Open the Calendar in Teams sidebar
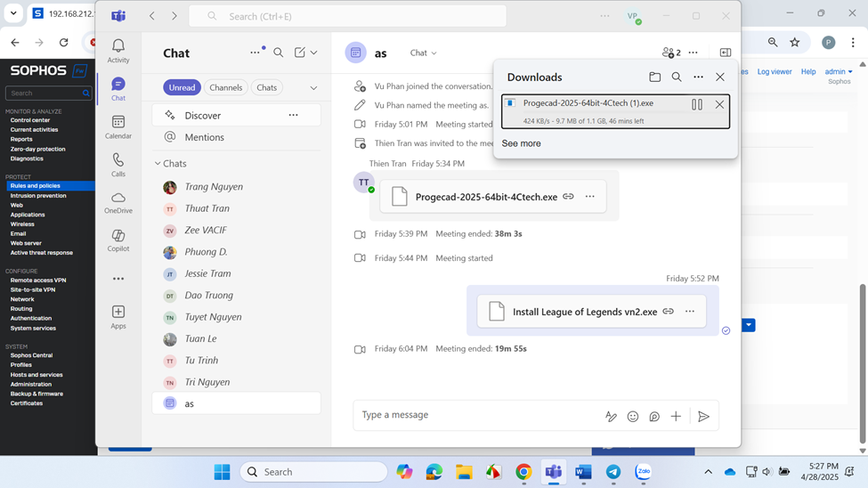 click(118, 126)
